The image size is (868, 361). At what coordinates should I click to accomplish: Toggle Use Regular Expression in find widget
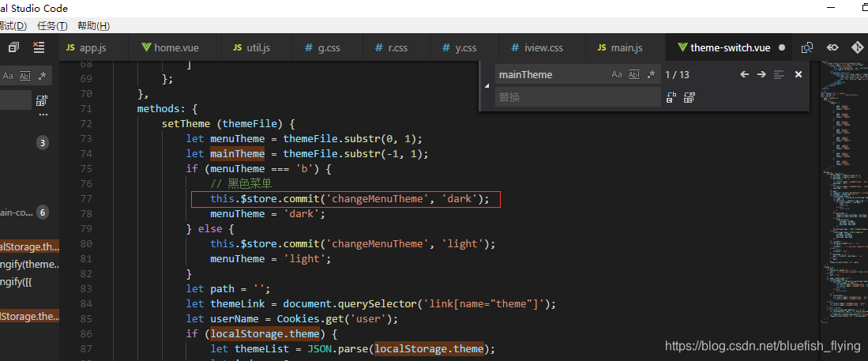(651, 75)
